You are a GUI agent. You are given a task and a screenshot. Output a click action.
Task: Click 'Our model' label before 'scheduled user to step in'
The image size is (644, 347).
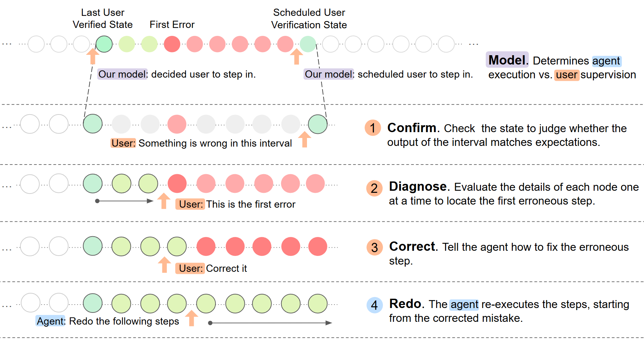point(329,74)
